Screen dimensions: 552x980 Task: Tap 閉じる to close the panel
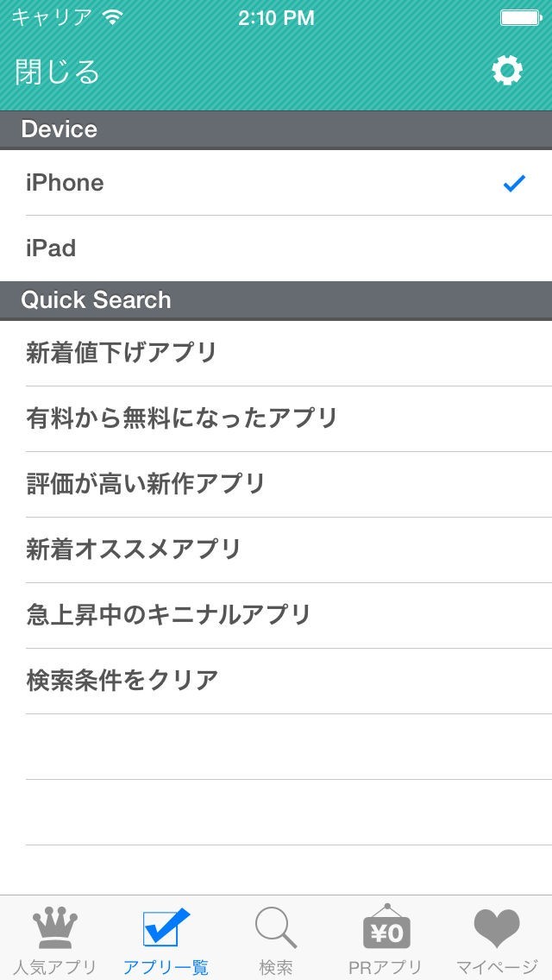click(x=57, y=72)
